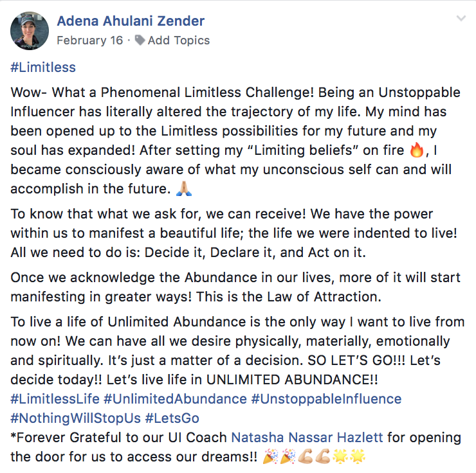This screenshot has width=476, height=473.
Task: Open the post options chevron menu
Action: [461, 19]
